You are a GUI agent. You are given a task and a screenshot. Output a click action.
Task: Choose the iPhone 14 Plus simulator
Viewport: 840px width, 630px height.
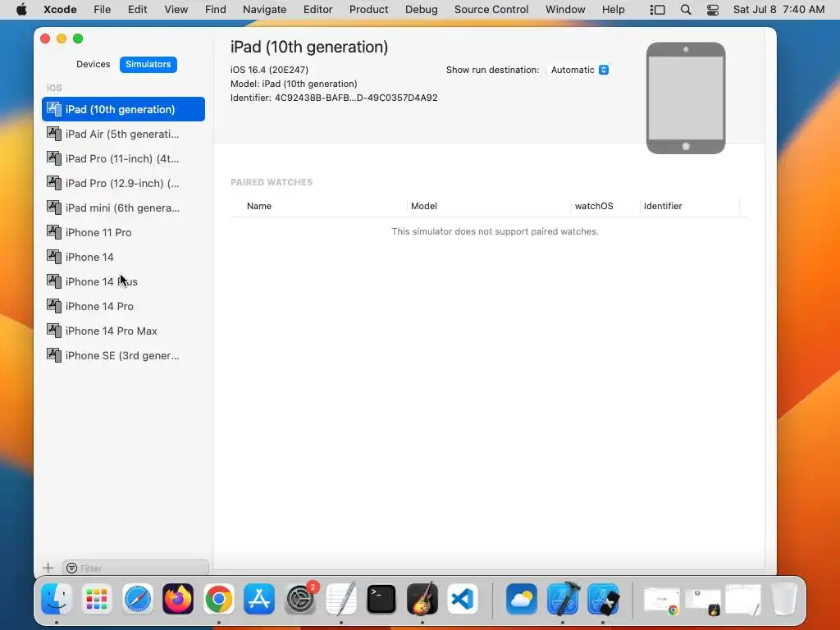pos(123,282)
